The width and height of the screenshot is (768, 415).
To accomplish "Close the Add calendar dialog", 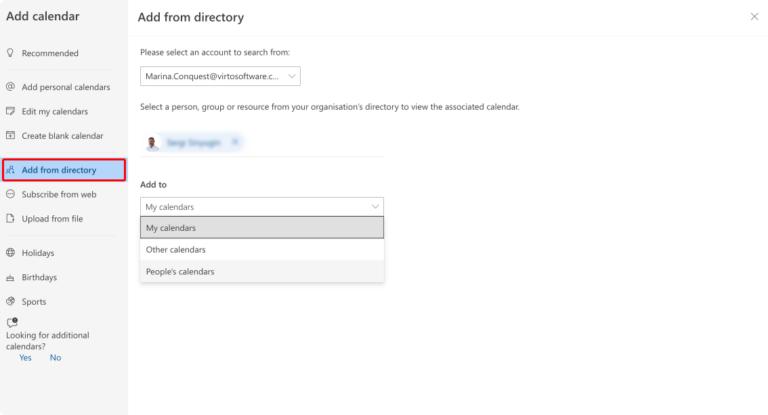I will (754, 17).
